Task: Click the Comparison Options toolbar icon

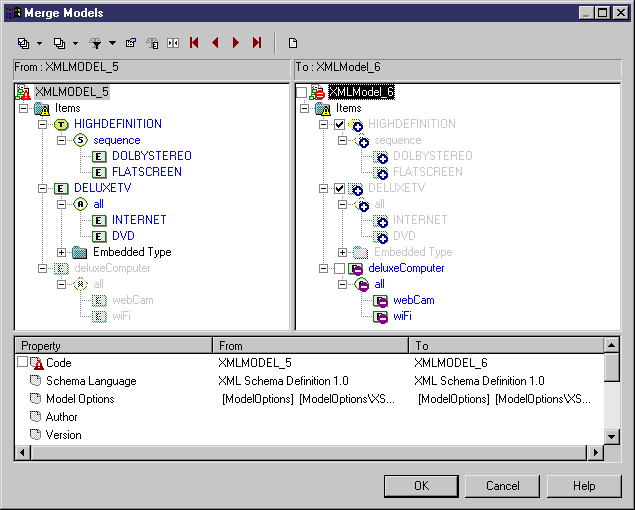Action: [131, 43]
